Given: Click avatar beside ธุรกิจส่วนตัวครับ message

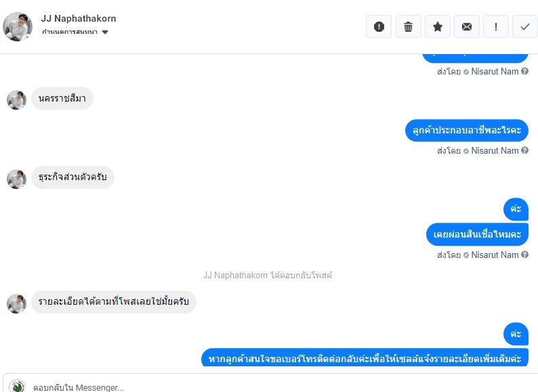Looking at the screenshot, I should coord(16,179).
